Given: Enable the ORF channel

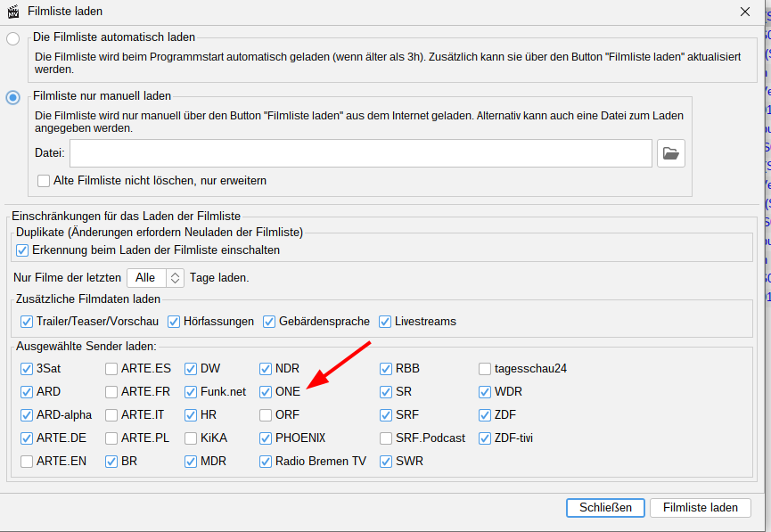Looking at the screenshot, I should 266,415.
